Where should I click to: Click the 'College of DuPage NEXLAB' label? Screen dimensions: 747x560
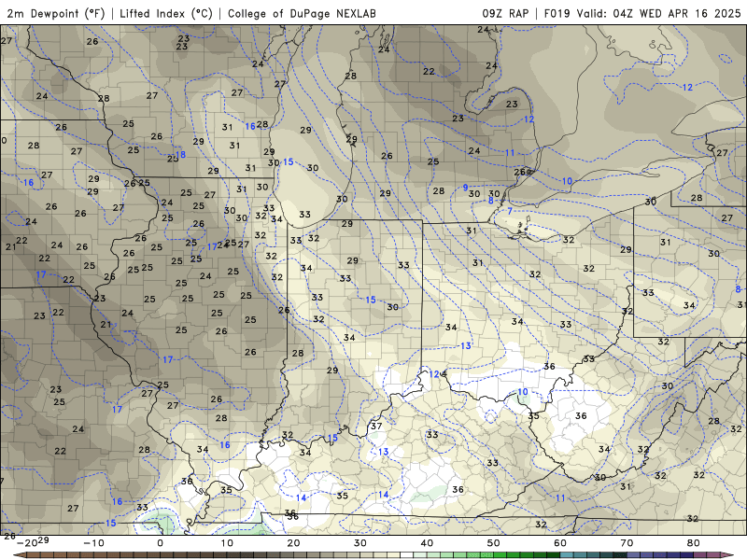[x=302, y=13]
